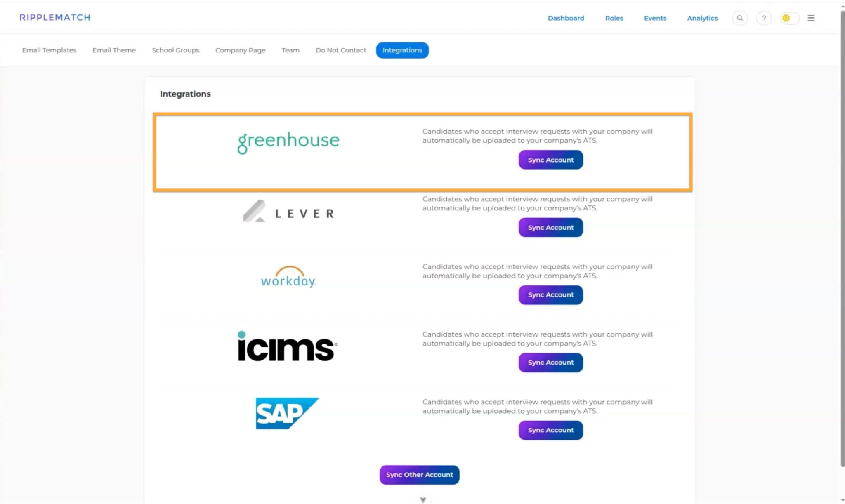Sync Account for Greenhouse integration

click(551, 160)
